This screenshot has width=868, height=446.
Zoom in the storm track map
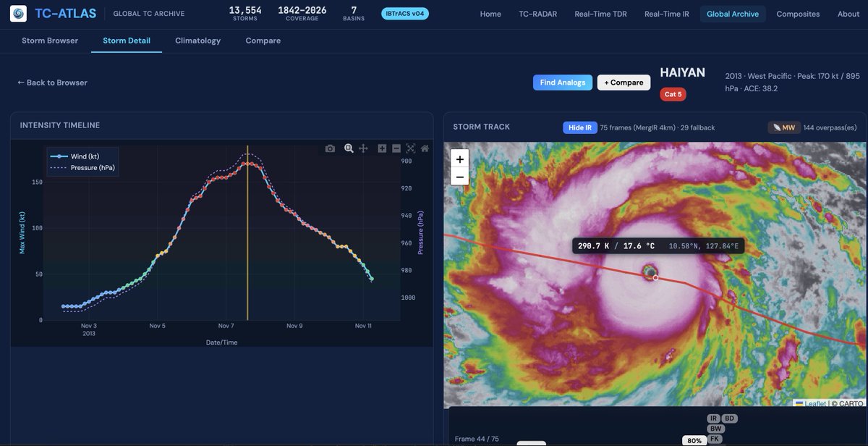459,159
